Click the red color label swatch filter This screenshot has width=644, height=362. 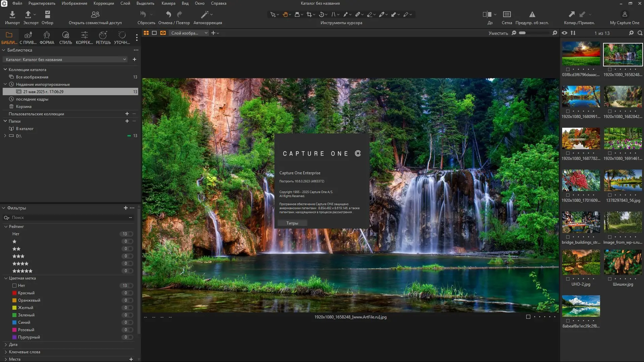tap(14, 293)
